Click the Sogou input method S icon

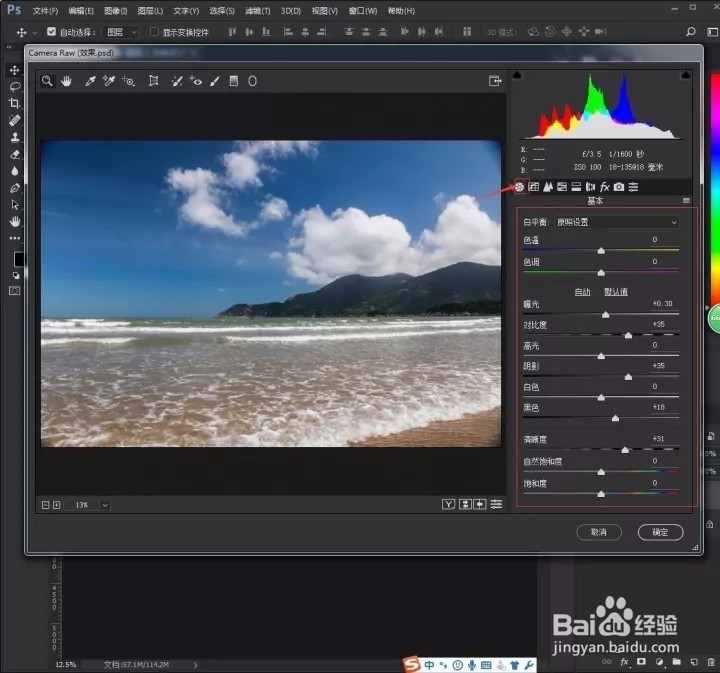click(412, 665)
